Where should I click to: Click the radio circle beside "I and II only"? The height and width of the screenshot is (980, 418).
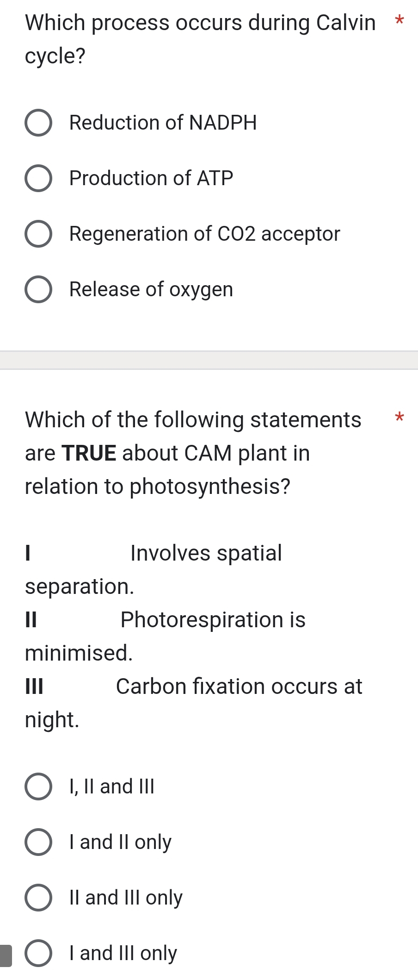39,842
